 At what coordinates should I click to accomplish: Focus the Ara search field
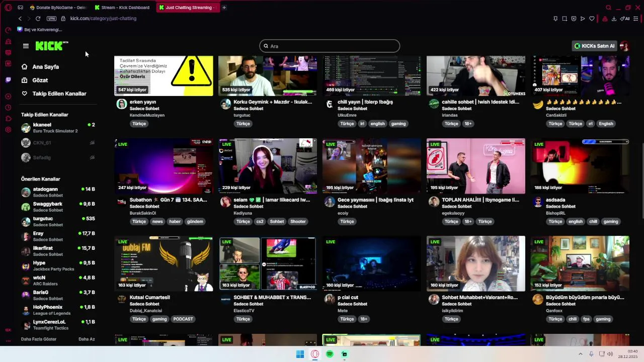(x=330, y=46)
